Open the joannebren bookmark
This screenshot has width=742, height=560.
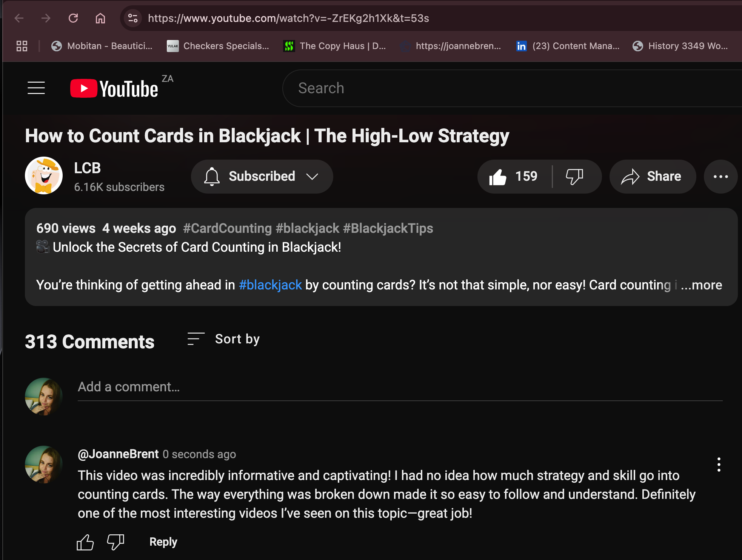[x=451, y=46]
